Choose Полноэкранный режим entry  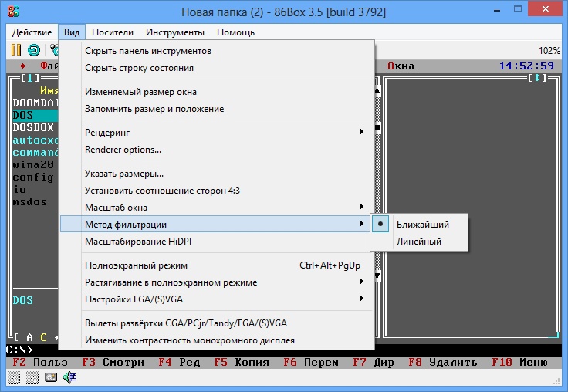tap(217, 265)
